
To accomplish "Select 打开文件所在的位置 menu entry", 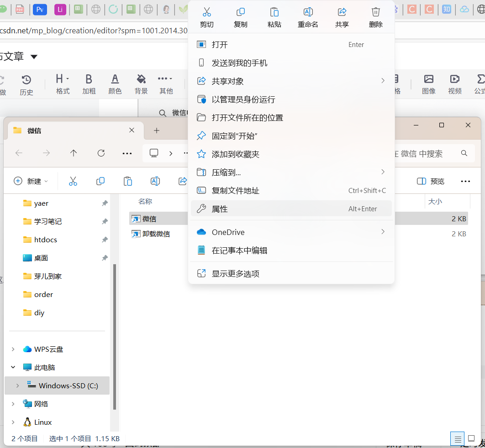I will coord(291,118).
